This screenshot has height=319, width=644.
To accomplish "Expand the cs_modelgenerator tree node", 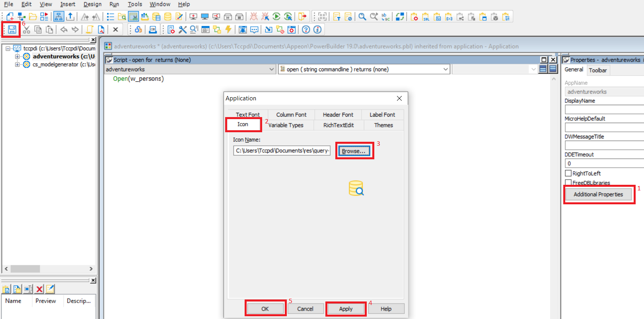I will 17,65.
